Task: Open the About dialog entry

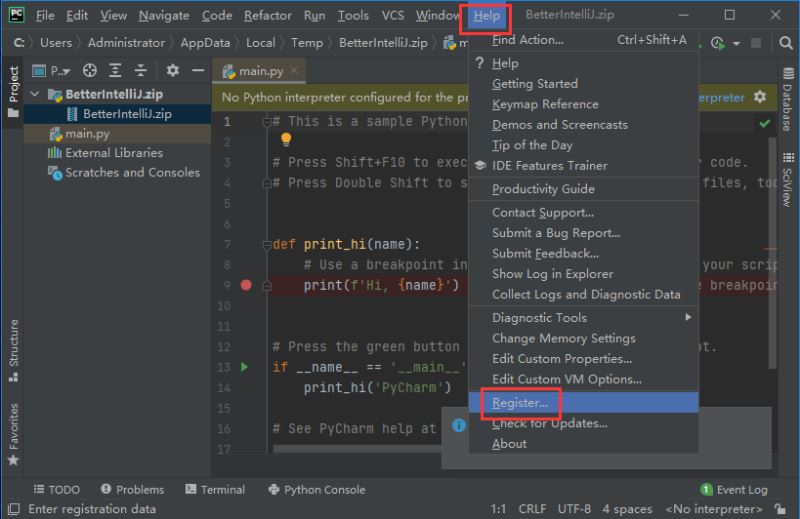Action: pos(584,443)
